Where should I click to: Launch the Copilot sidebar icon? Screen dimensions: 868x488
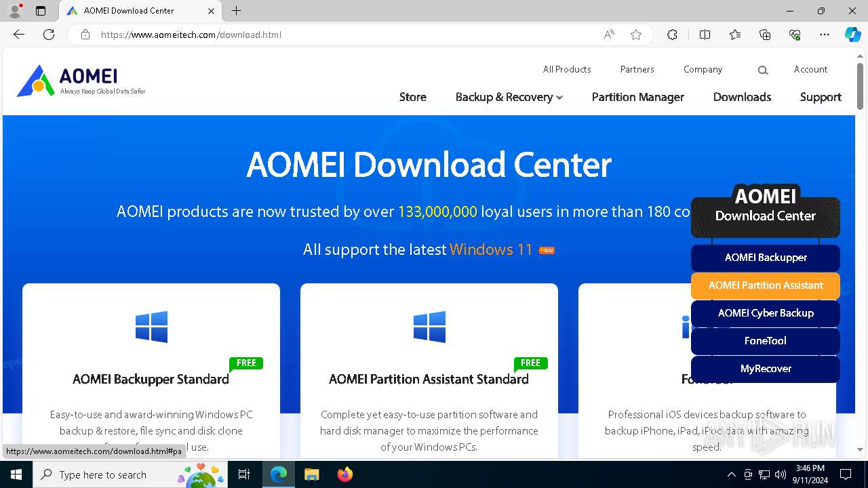[852, 35]
